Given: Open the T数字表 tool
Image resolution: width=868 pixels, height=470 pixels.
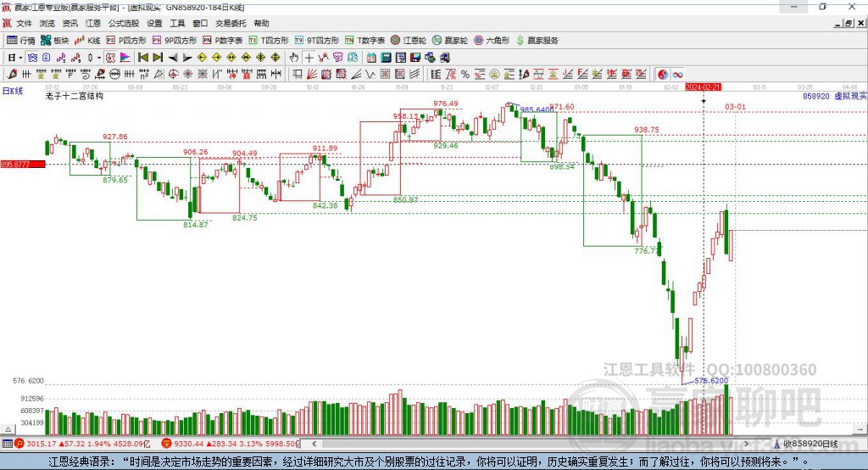Looking at the screenshot, I should pyautogui.click(x=364, y=41).
